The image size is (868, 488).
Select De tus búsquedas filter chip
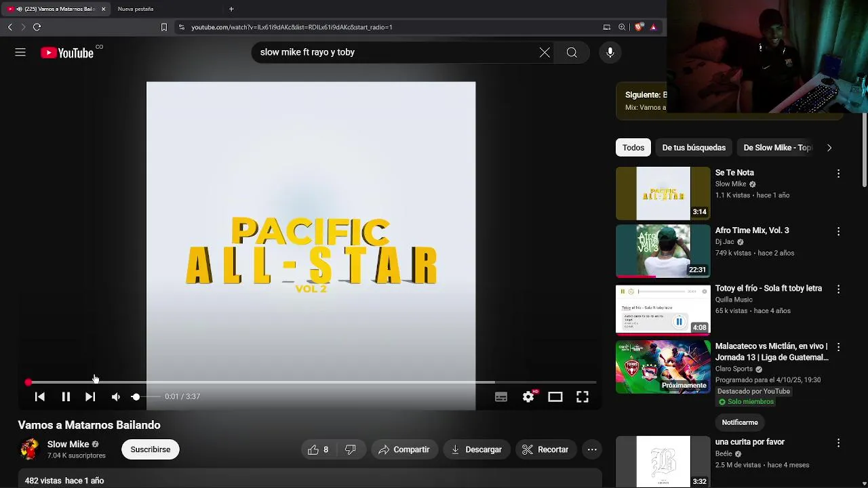point(694,148)
